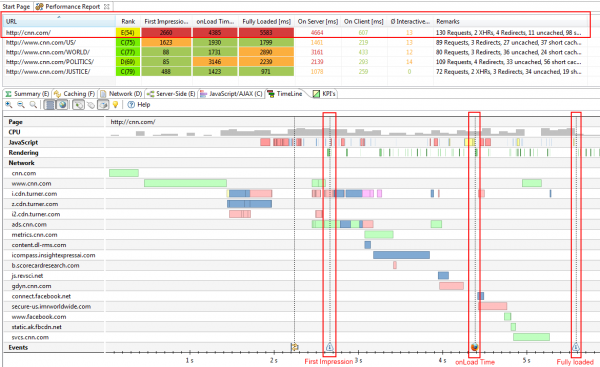Screen dimensions: 600x367
Task: Toggle the box-shaped toolbar button before lightbulb
Action: click(x=103, y=104)
